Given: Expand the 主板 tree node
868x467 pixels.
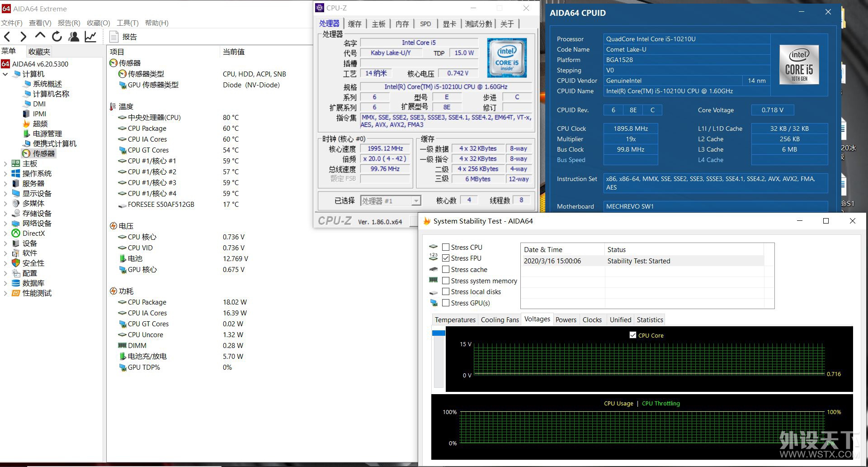Looking at the screenshot, I should (x=5, y=163).
